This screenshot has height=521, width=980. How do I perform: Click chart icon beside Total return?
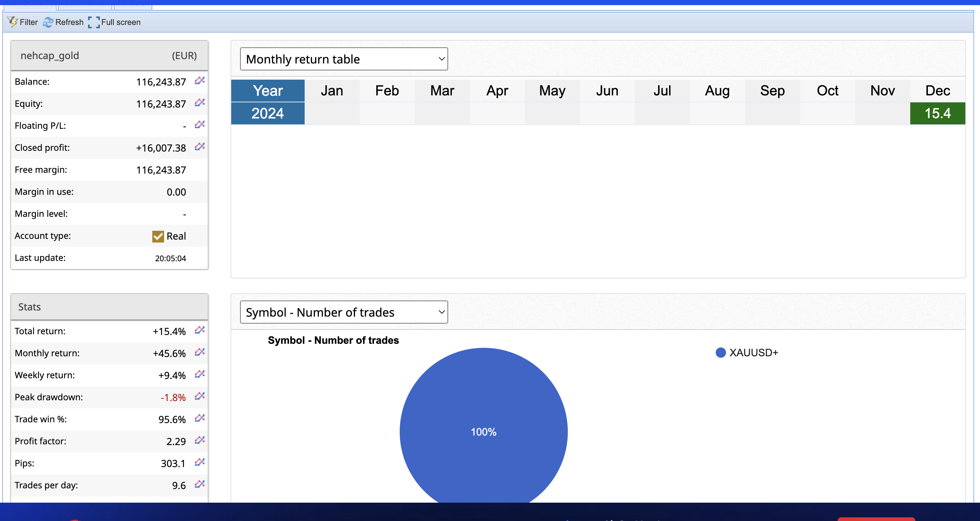coord(200,330)
